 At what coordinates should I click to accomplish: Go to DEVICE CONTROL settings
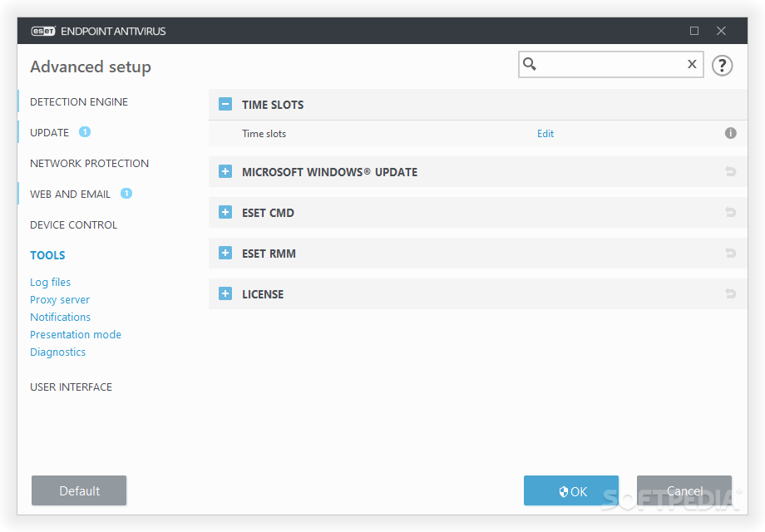pos(74,224)
